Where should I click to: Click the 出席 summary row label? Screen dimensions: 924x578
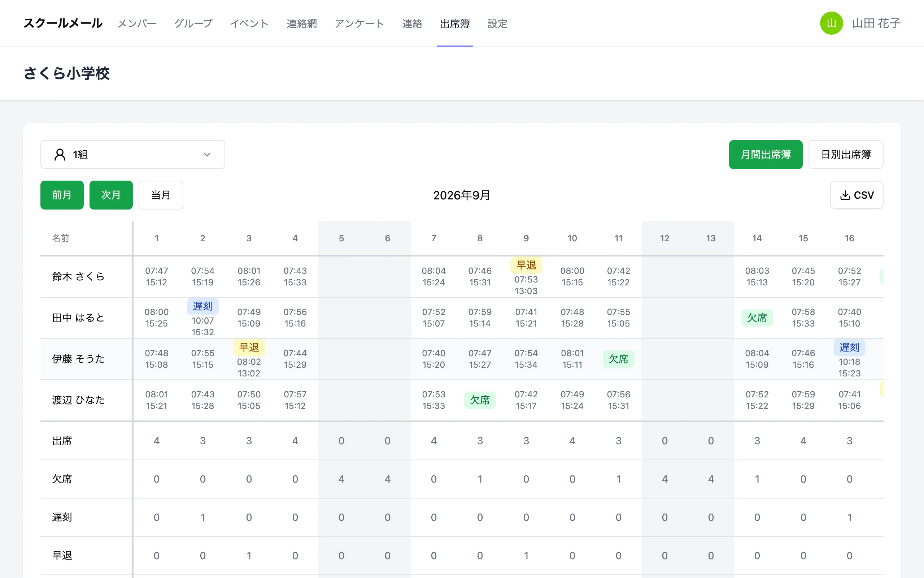(x=62, y=441)
